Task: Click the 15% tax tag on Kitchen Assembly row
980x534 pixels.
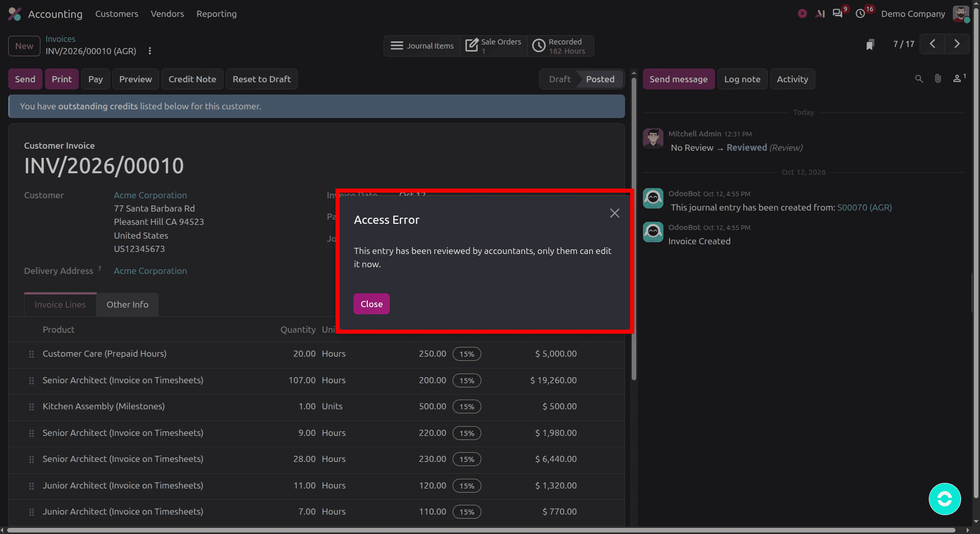Action: click(x=466, y=407)
